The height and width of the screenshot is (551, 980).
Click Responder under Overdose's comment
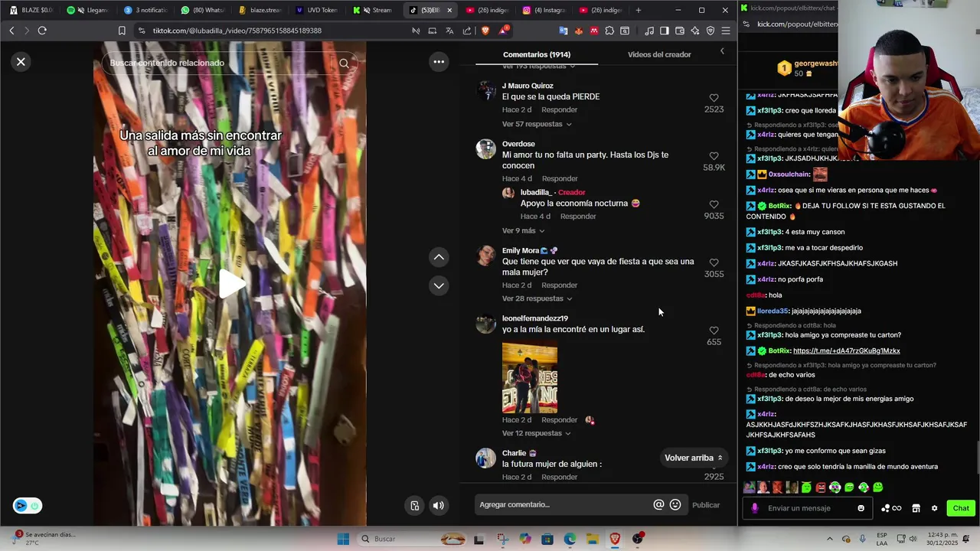(x=560, y=178)
